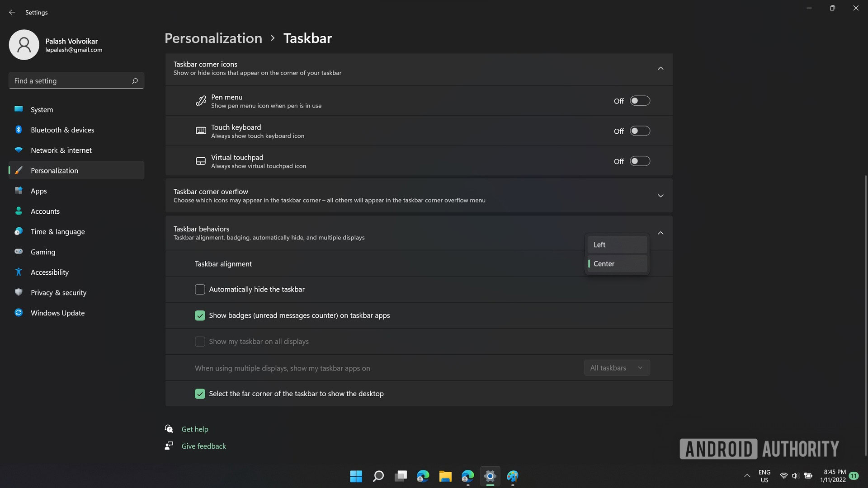Enable Automatically hide the taskbar checkbox
Viewport: 868px width, 488px height.
(200, 289)
